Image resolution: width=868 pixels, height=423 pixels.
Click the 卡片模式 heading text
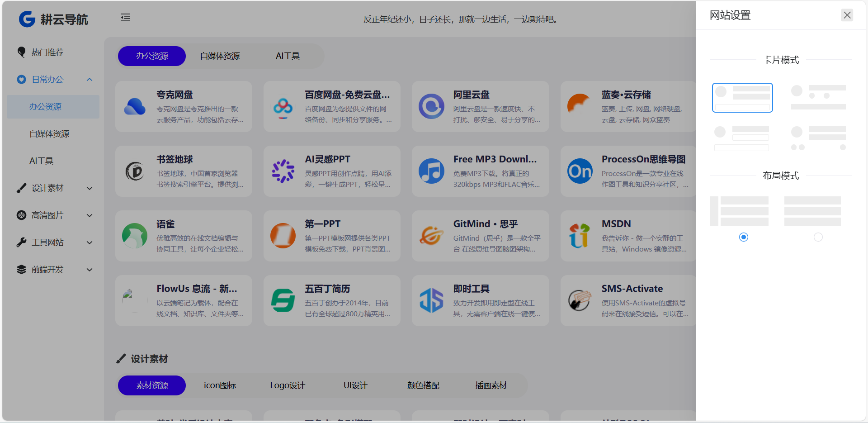pyautogui.click(x=781, y=60)
